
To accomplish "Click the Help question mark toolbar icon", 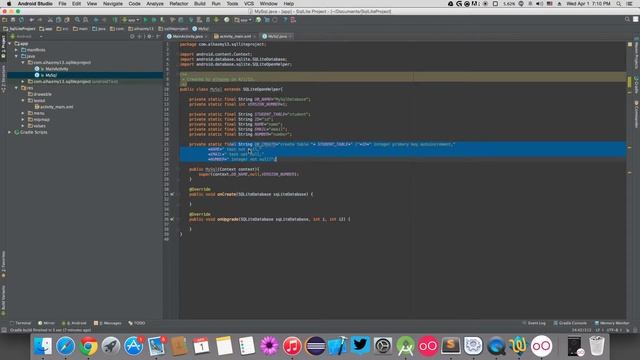I will pos(285,20).
